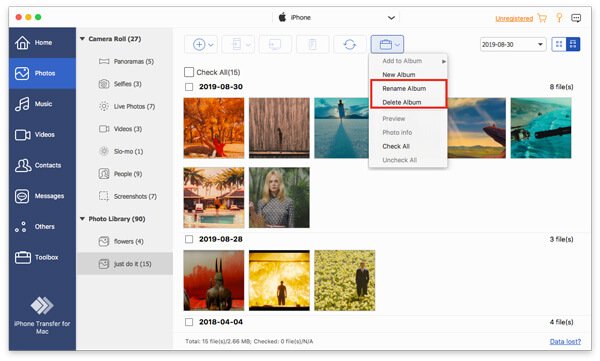Go to the Music section
Viewport: 600px width, 361px height.
42,104
